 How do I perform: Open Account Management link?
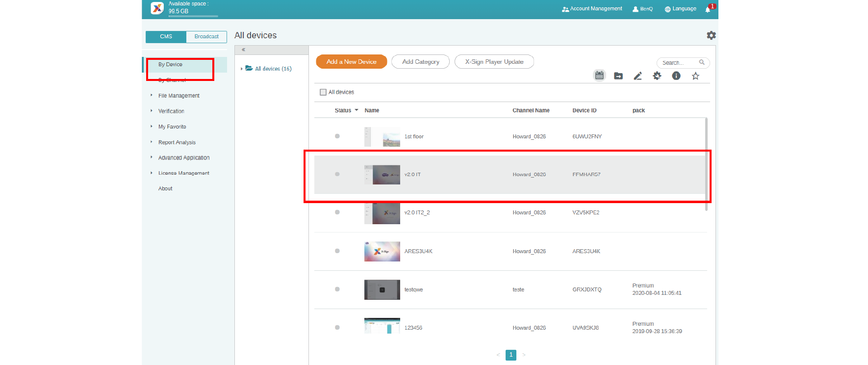[592, 9]
